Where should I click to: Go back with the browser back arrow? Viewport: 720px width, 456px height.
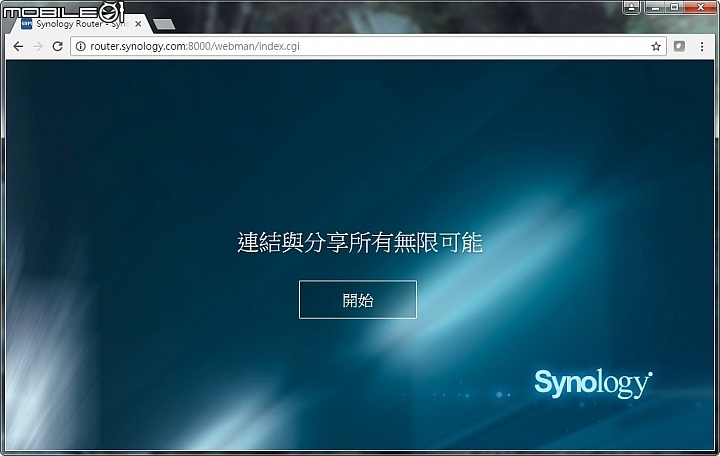point(18,46)
